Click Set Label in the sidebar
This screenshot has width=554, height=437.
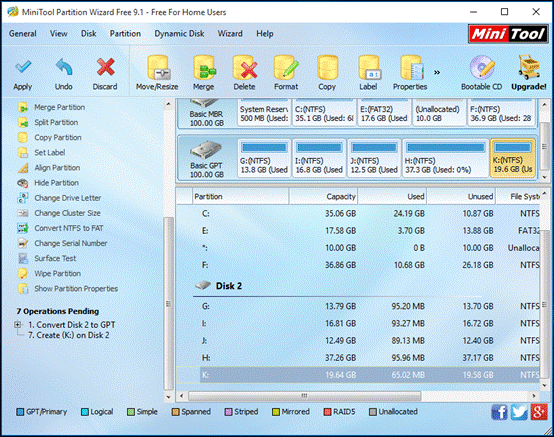pyautogui.click(x=49, y=153)
